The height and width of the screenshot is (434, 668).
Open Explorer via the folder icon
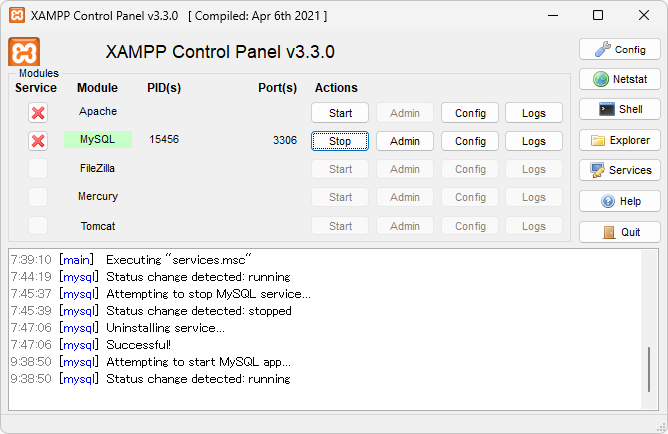[x=619, y=140]
